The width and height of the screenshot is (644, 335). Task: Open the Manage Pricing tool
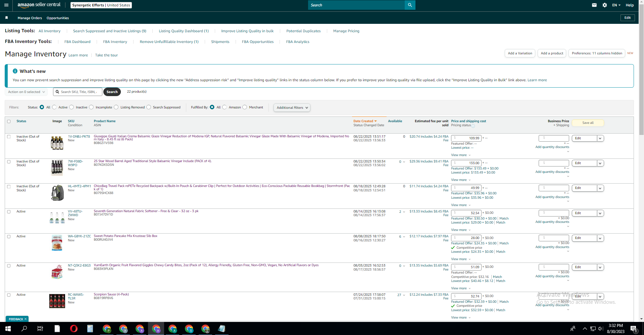click(346, 31)
